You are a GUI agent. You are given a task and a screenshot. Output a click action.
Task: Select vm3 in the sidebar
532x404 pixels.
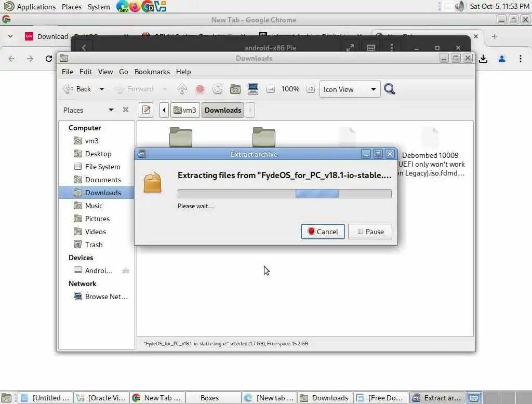click(x=97, y=141)
